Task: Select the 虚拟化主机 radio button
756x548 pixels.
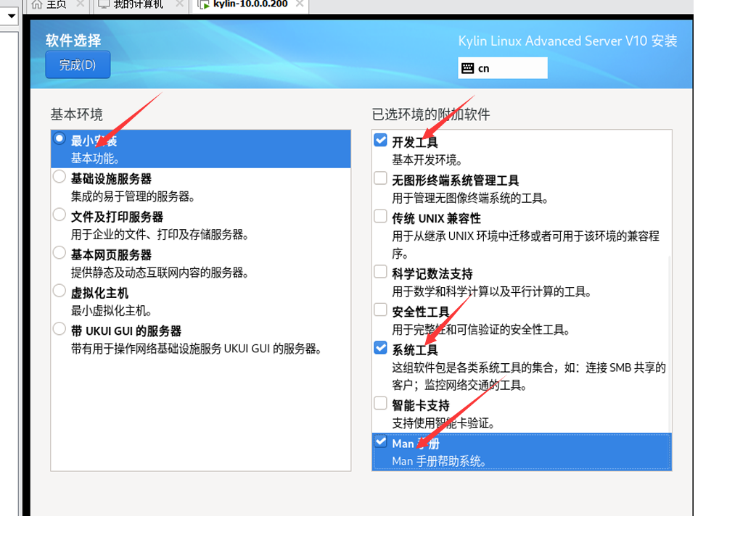Action: point(59,291)
